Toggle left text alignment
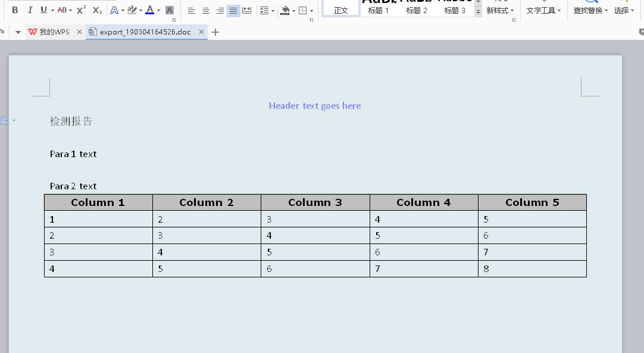The height and width of the screenshot is (353, 644). pos(191,10)
